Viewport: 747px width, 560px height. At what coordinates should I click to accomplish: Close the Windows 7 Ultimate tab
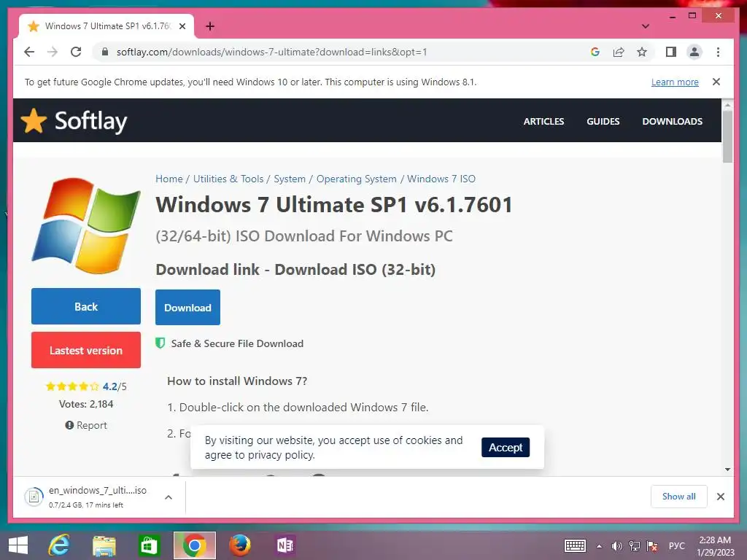pyautogui.click(x=182, y=26)
